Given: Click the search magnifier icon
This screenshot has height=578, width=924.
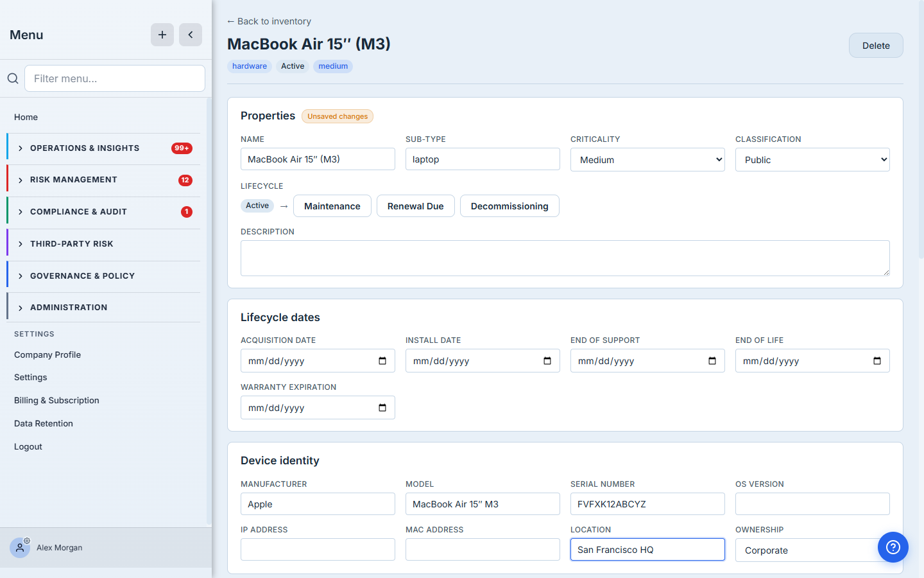Looking at the screenshot, I should [13, 78].
